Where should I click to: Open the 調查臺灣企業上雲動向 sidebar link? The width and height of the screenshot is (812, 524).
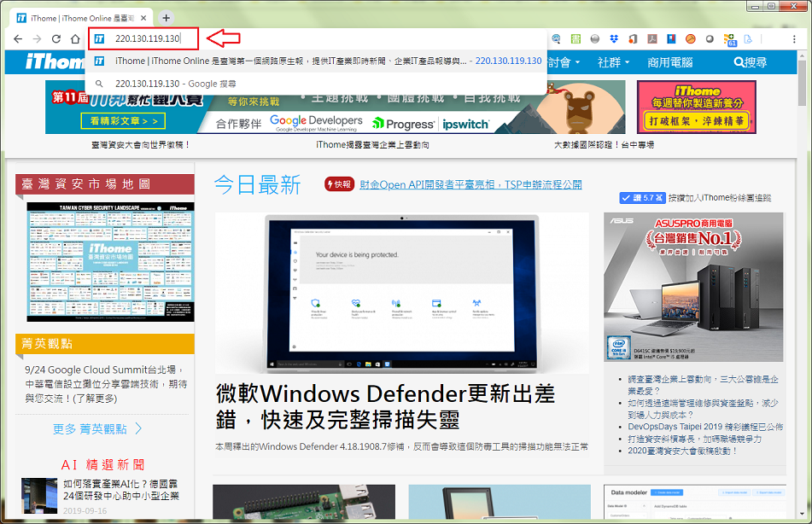pos(703,385)
